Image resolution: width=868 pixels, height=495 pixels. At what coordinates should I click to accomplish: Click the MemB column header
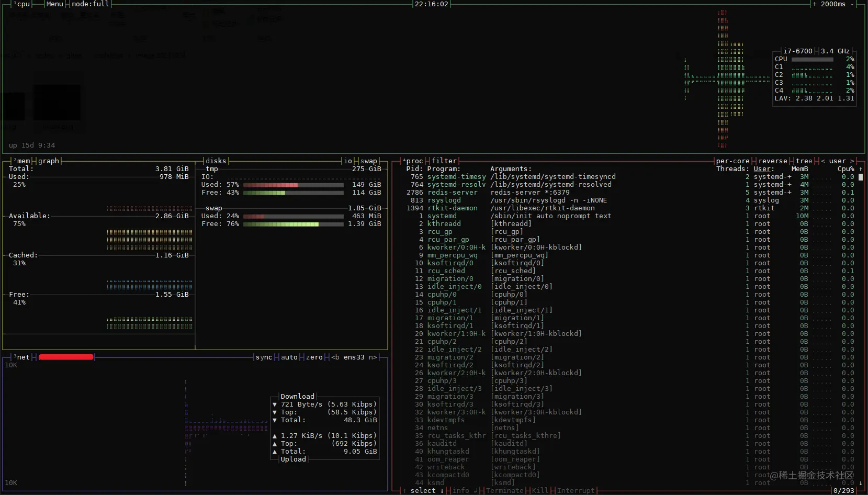click(800, 169)
